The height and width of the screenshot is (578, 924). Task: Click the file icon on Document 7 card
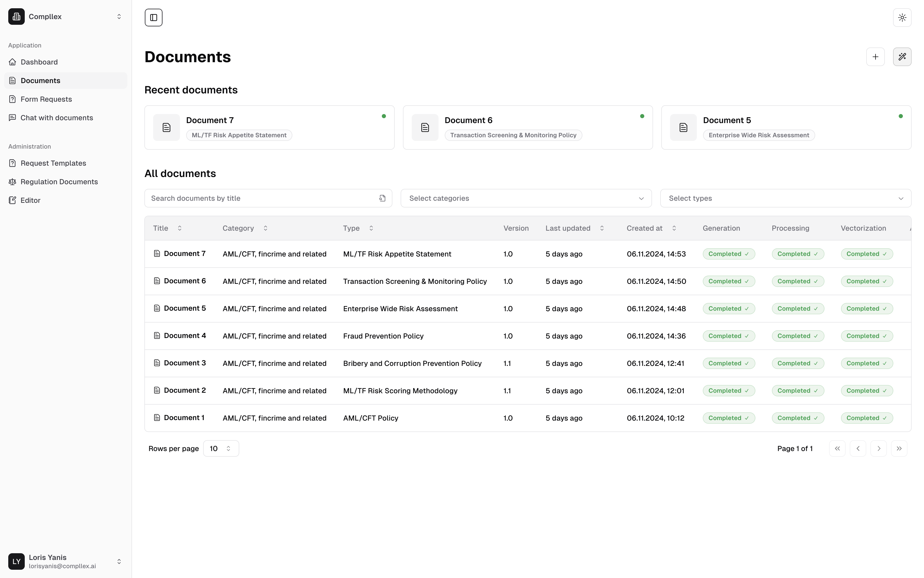pos(167,127)
